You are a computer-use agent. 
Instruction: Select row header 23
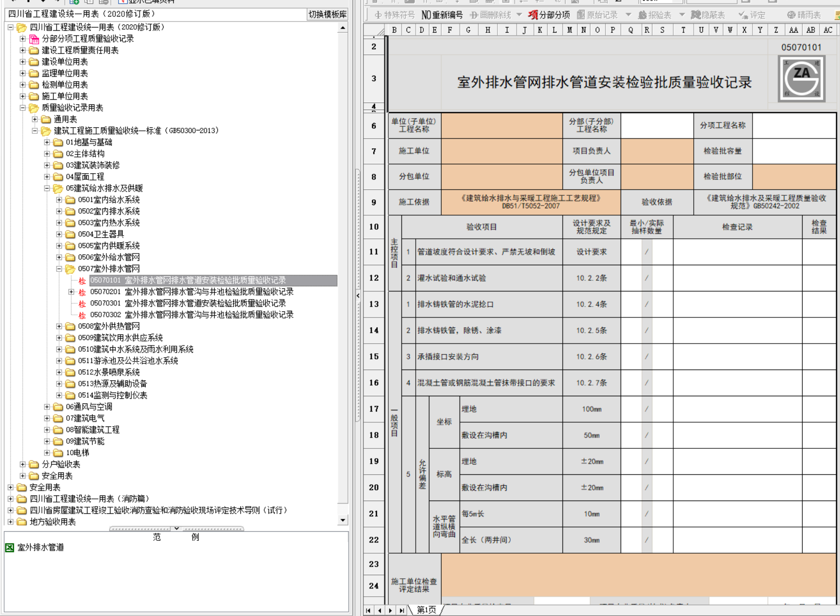point(374,564)
